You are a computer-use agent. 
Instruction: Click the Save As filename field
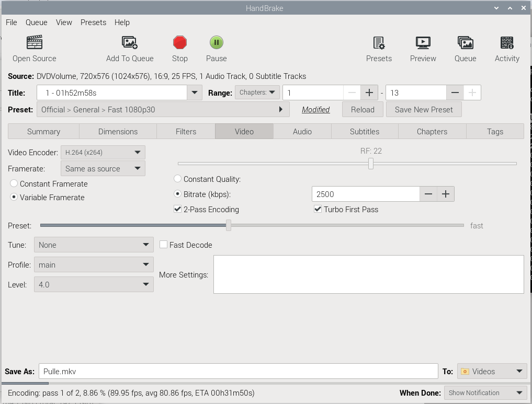pos(238,372)
